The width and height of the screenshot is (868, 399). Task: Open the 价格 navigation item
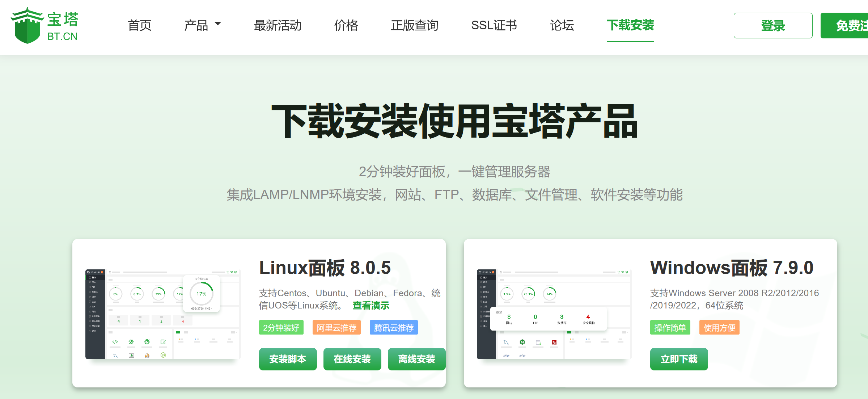click(346, 25)
